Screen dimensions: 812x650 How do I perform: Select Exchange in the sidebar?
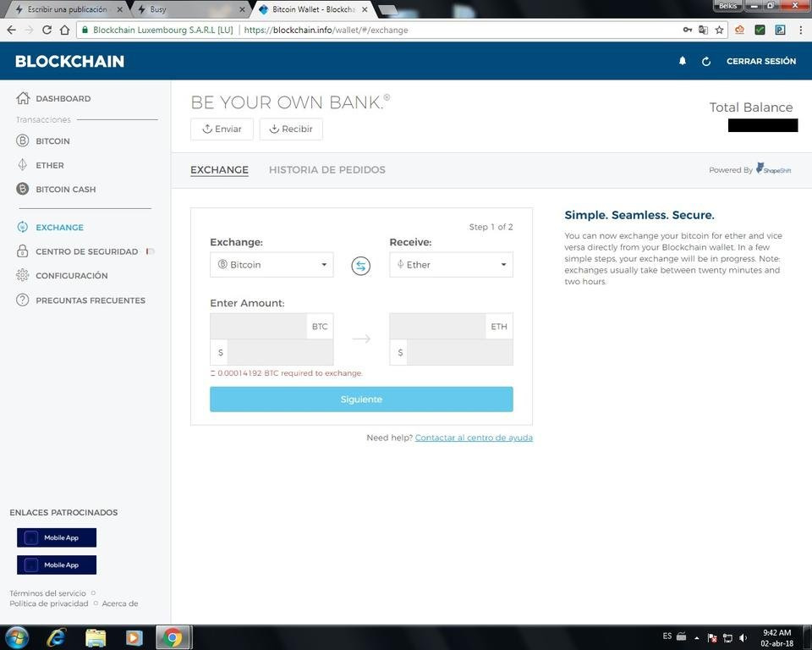(50, 227)
